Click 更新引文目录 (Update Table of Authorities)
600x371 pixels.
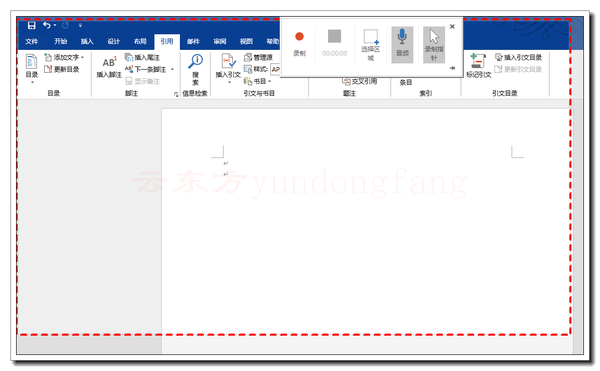[518, 69]
